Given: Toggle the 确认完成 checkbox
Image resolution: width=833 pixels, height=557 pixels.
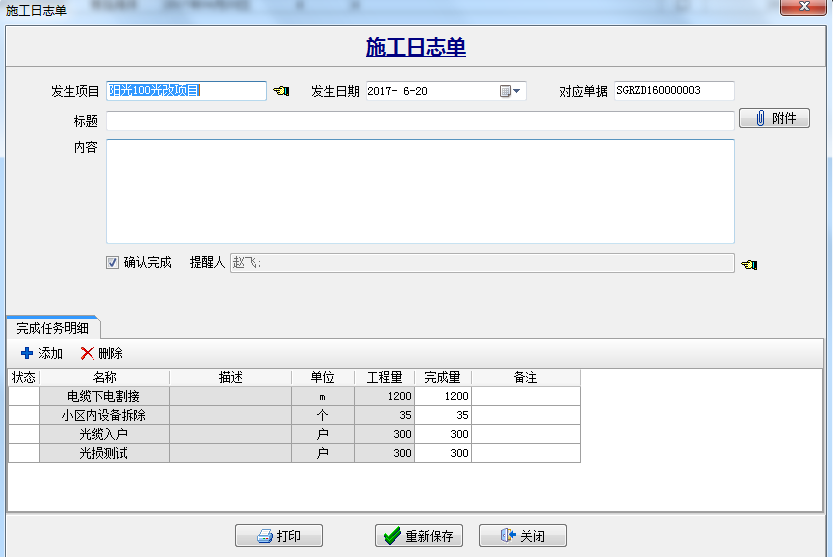Looking at the screenshot, I should pos(113,263).
